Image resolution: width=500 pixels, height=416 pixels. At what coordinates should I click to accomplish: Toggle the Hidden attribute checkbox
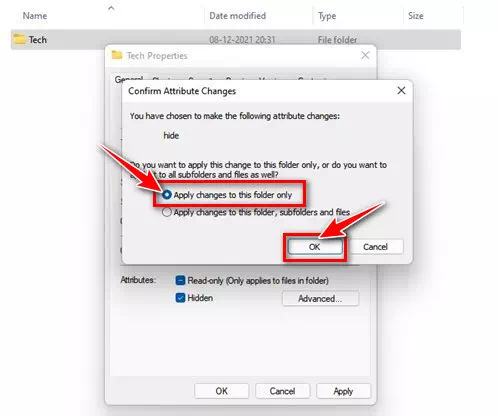(x=180, y=298)
